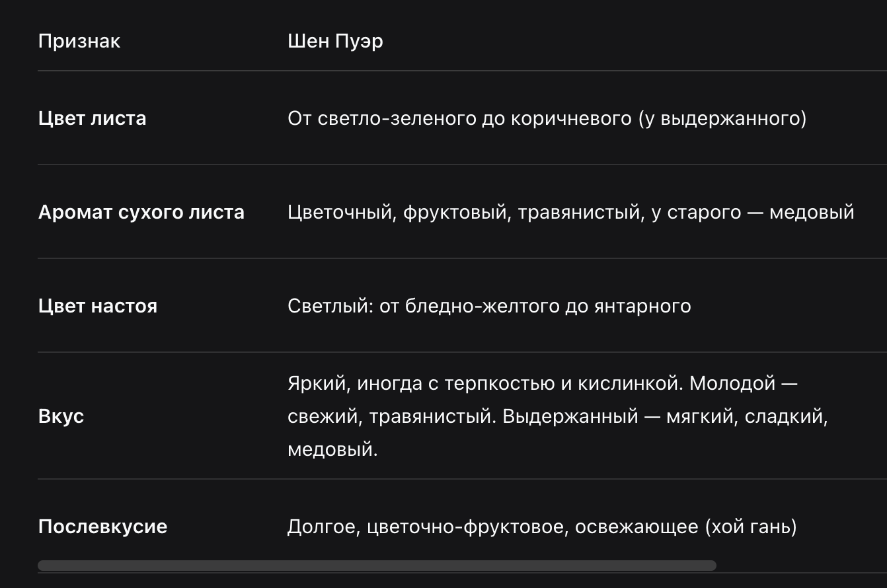Click the 'Послевкусие' row label
This screenshot has width=887, height=588.
(x=102, y=527)
